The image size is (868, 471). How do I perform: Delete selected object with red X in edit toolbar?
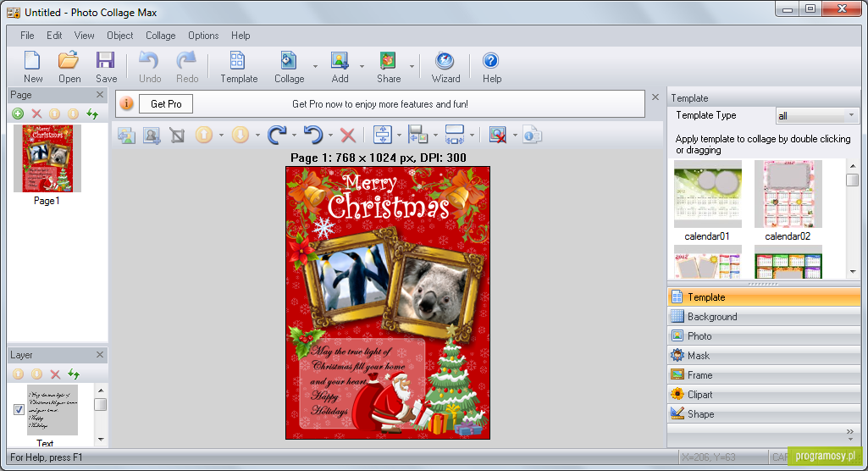coord(348,135)
